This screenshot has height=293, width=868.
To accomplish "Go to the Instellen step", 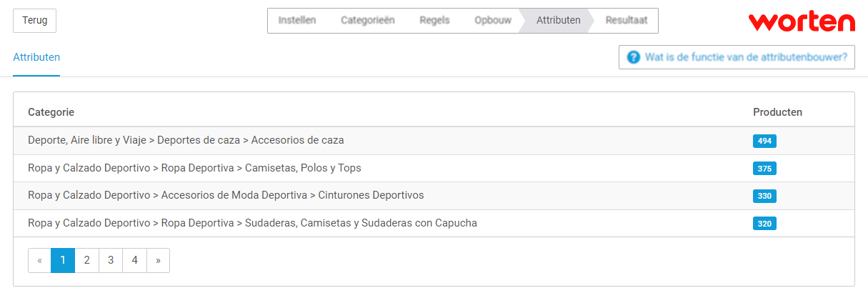I will (x=296, y=20).
